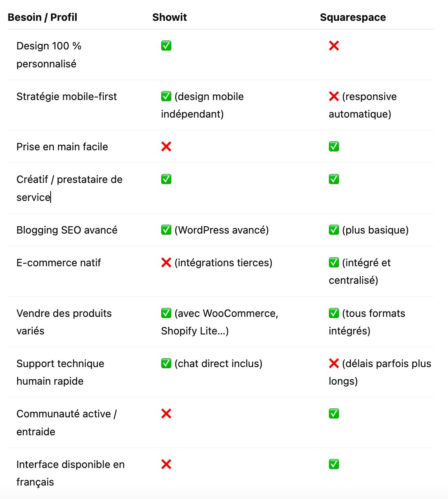Click Showit's red cross for Interface en français
This screenshot has height=499, width=448.
(166, 464)
